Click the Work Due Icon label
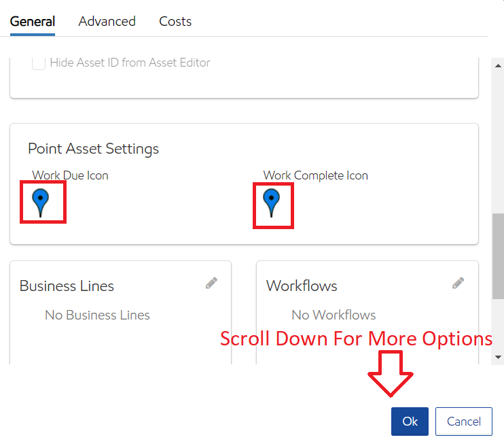This screenshot has width=504, height=446. click(x=70, y=175)
